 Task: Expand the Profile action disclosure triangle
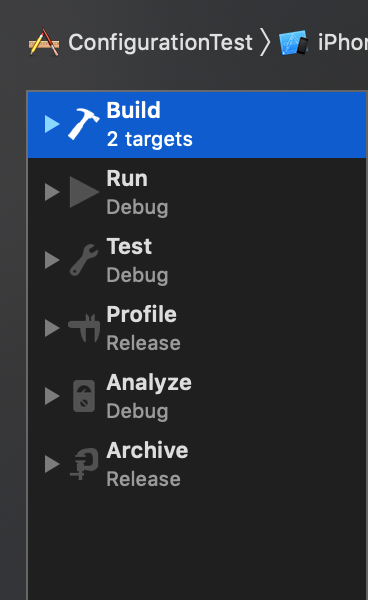pos(52,328)
